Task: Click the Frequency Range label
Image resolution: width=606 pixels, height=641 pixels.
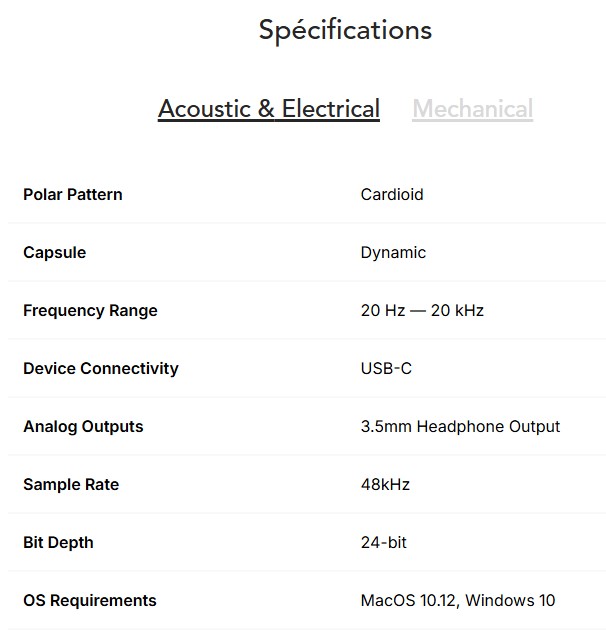Action: click(90, 311)
